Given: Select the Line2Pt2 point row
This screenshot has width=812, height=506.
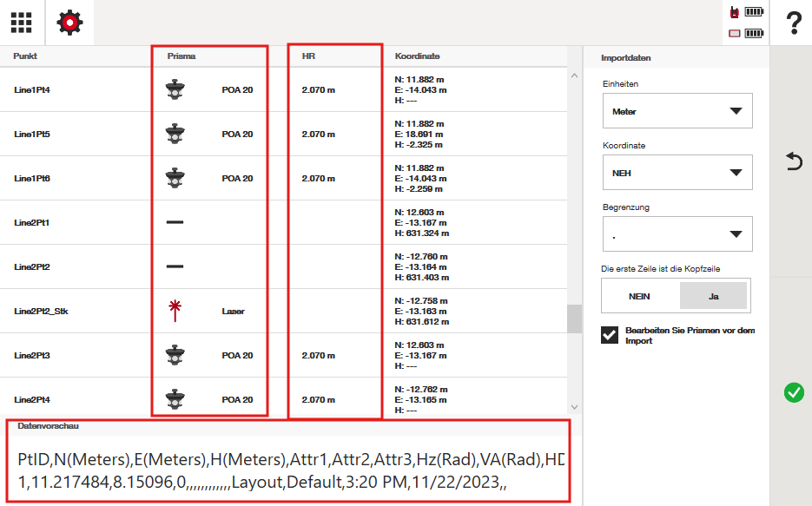Looking at the screenshot, I should tap(32, 266).
